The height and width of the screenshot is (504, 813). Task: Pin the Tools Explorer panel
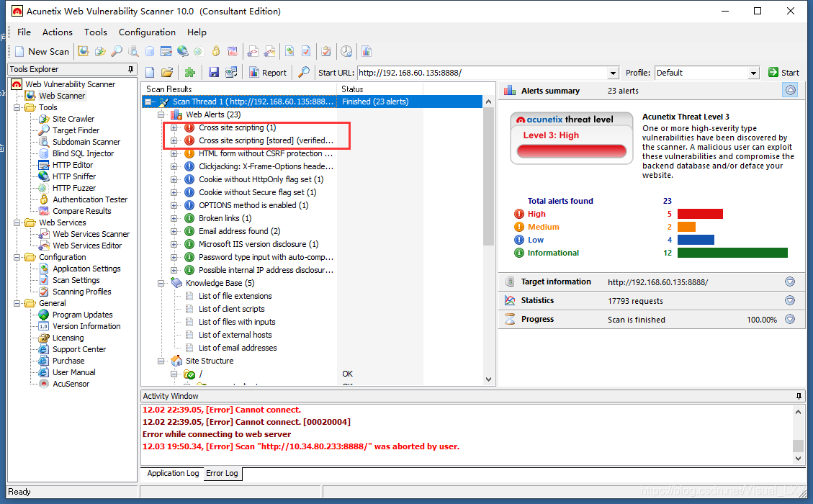(130, 69)
